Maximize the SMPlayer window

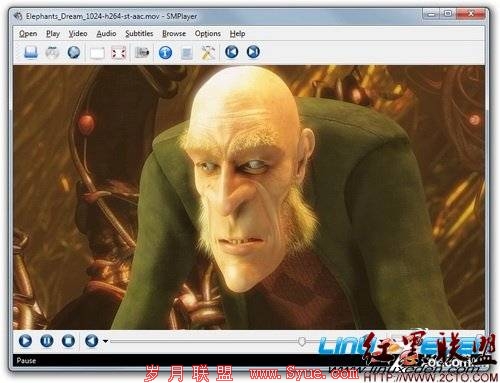(x=448, y=14)
